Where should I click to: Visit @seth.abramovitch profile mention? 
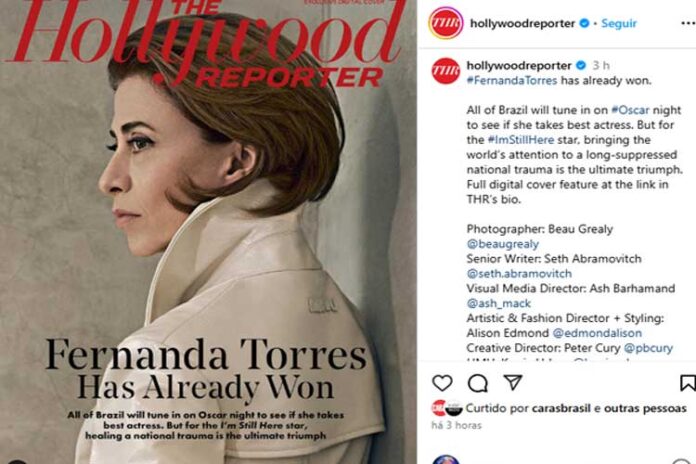click(x=519, y=274)
